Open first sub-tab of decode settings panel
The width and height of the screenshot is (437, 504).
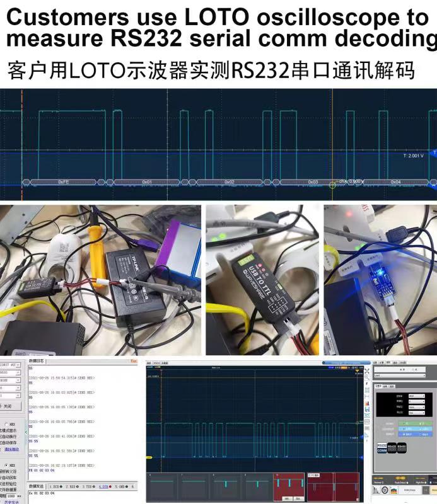(x=379, y=386)
